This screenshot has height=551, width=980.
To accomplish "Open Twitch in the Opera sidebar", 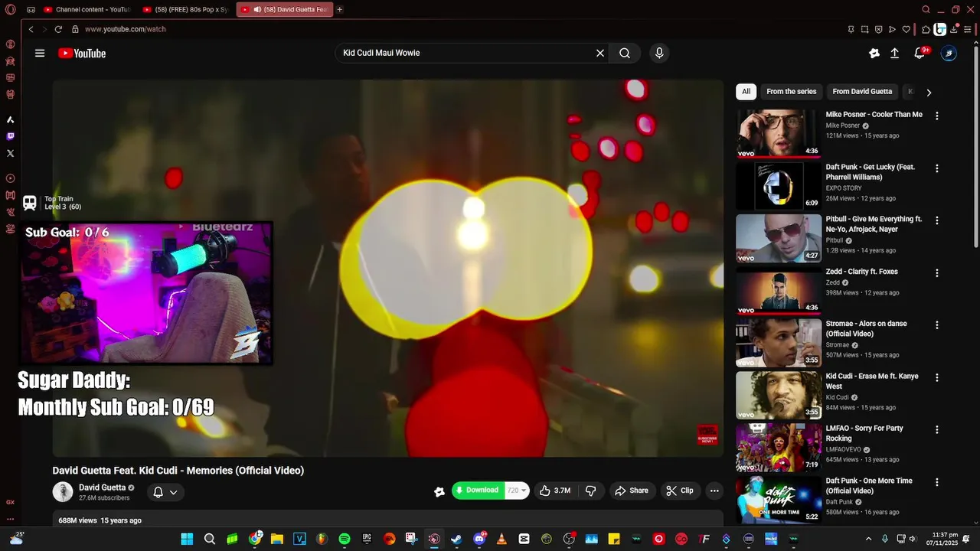I will [x=10, y=136].
